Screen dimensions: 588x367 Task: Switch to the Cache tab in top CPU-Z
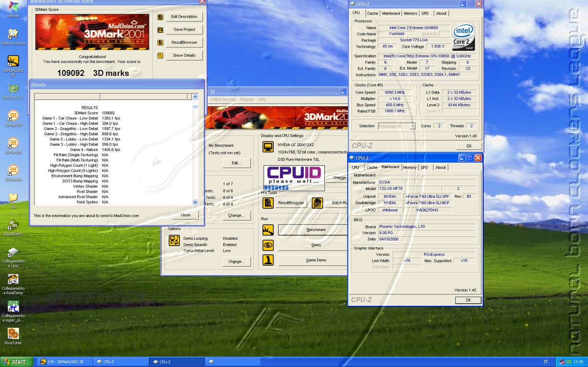372,13
